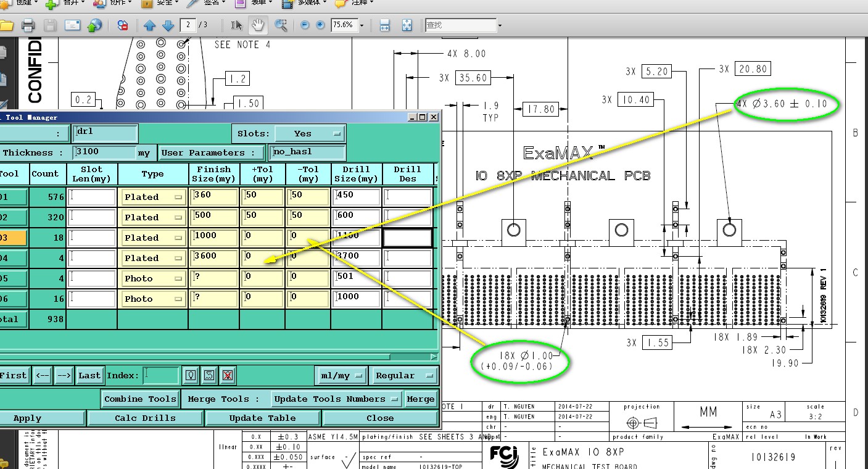
Task: Click the Drill Size field showing 450
Action: click(355, 197)
